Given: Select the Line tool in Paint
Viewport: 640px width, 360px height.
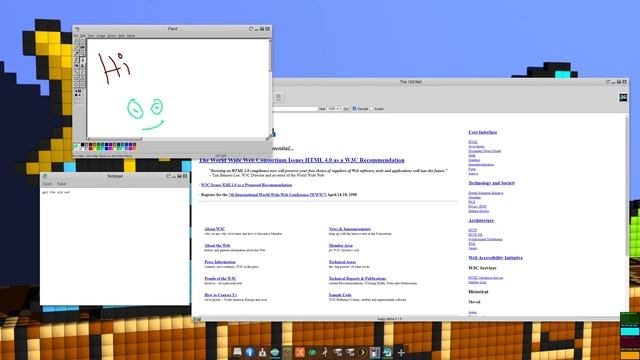Looking at the screenshot, I should point(76,72).
